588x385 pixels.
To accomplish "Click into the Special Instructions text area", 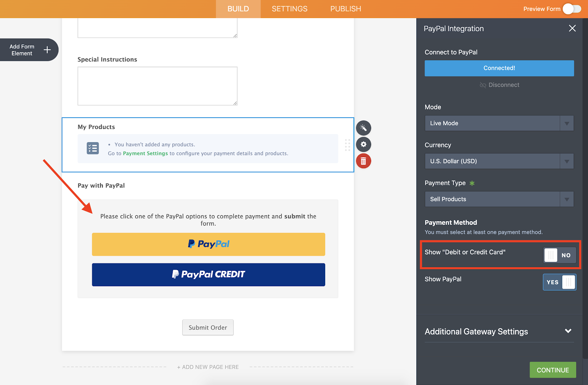I will click(x=157, y=86).
